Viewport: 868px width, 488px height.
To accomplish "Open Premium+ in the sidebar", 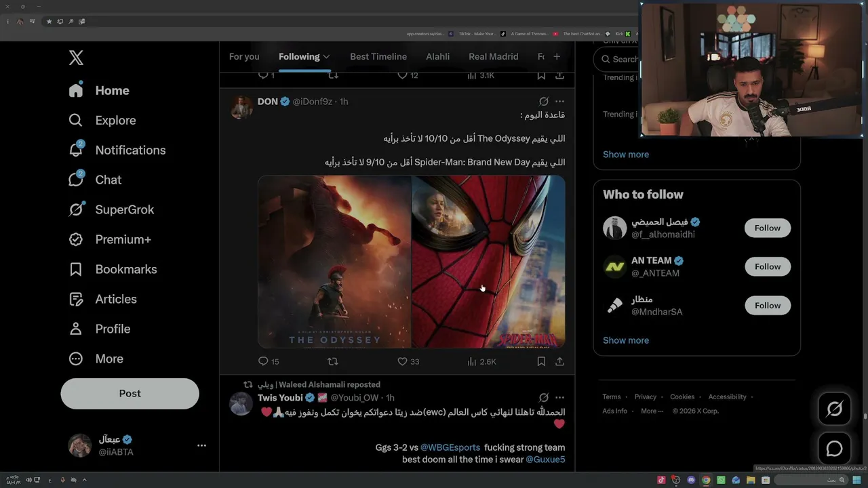I will pos(110,239).
